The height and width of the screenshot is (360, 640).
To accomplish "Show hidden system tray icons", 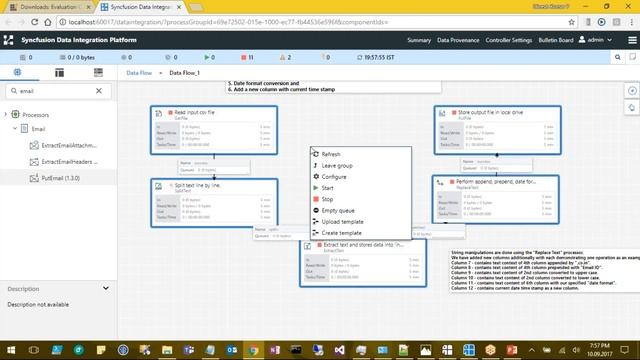I will [x=531, y=350].
